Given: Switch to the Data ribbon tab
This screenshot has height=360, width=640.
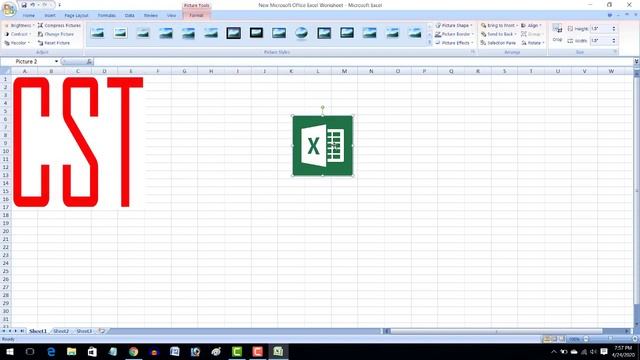Looking at the screenshot, I should point(129,16).
